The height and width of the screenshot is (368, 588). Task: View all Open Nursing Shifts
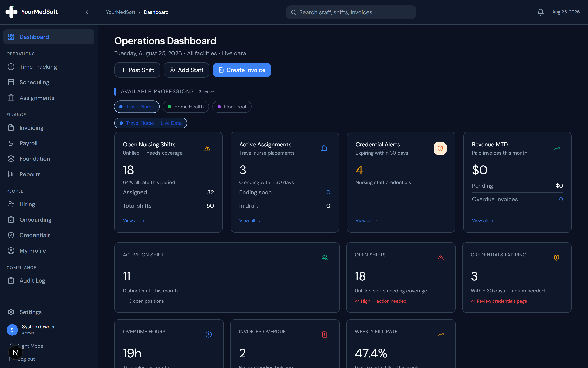tap(134, 221)
